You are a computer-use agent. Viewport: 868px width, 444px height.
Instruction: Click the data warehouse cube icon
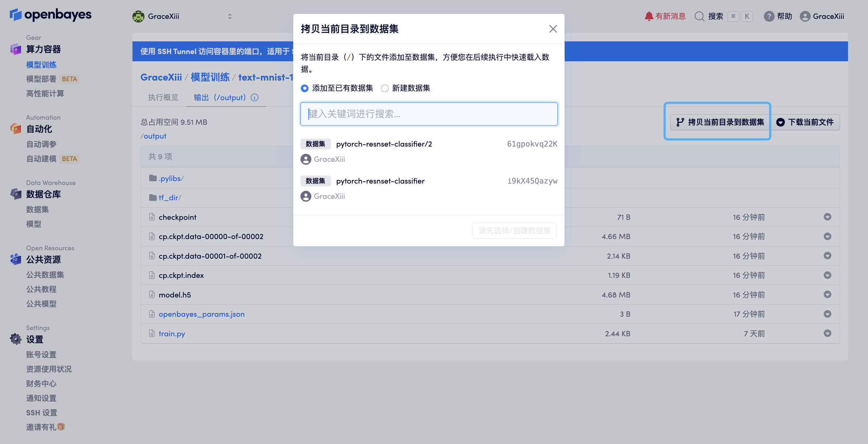click(16, 194)
